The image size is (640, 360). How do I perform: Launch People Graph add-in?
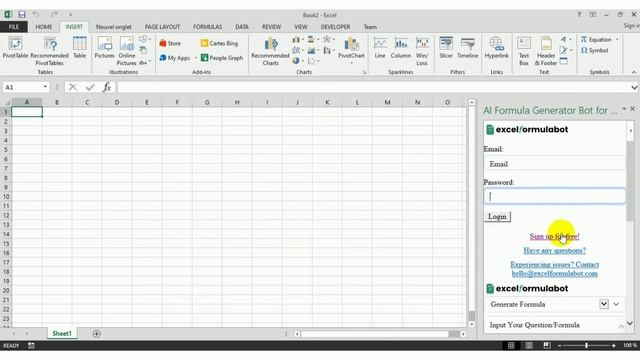point(222,58)
